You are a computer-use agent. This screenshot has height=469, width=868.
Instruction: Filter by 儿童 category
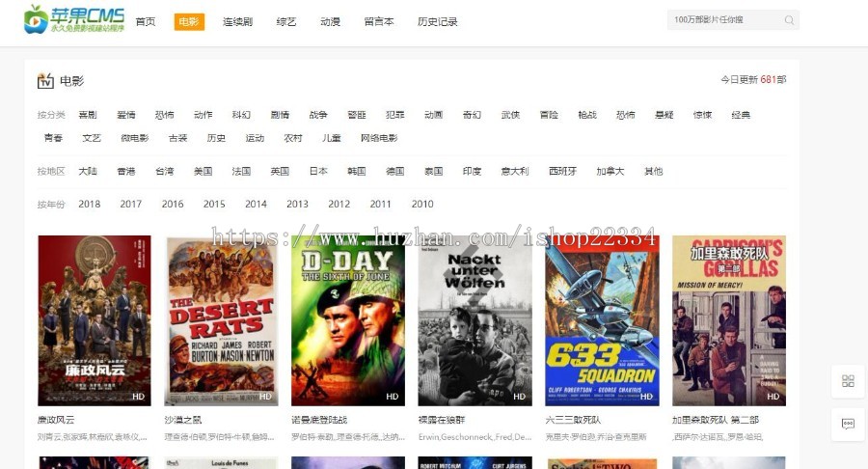[x=332, y=138]
